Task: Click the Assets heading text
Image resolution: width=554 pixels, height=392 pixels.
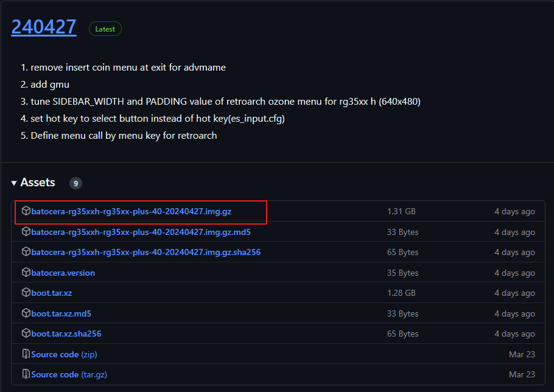Action: (38, 183)
